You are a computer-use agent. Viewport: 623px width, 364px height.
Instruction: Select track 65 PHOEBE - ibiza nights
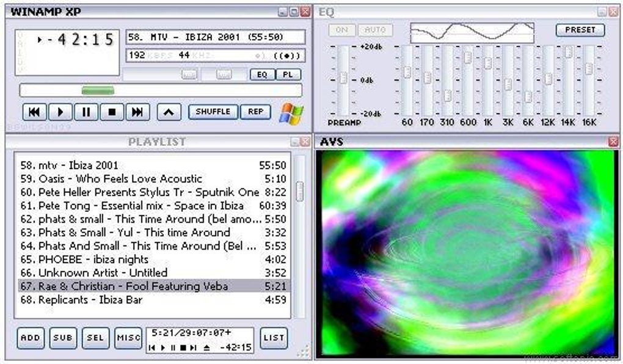pyautogui.click(x=153, y=260)
